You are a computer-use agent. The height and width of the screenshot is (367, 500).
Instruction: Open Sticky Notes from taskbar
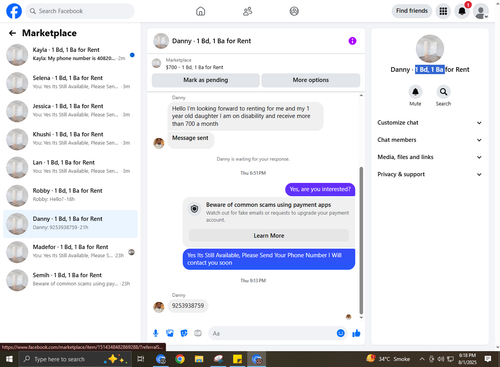237,359
